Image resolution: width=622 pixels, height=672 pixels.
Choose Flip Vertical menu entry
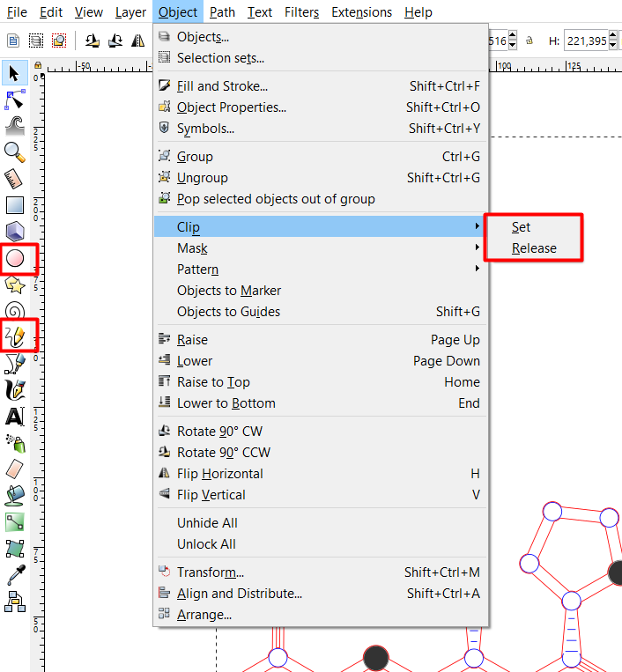tap(321, 495)
